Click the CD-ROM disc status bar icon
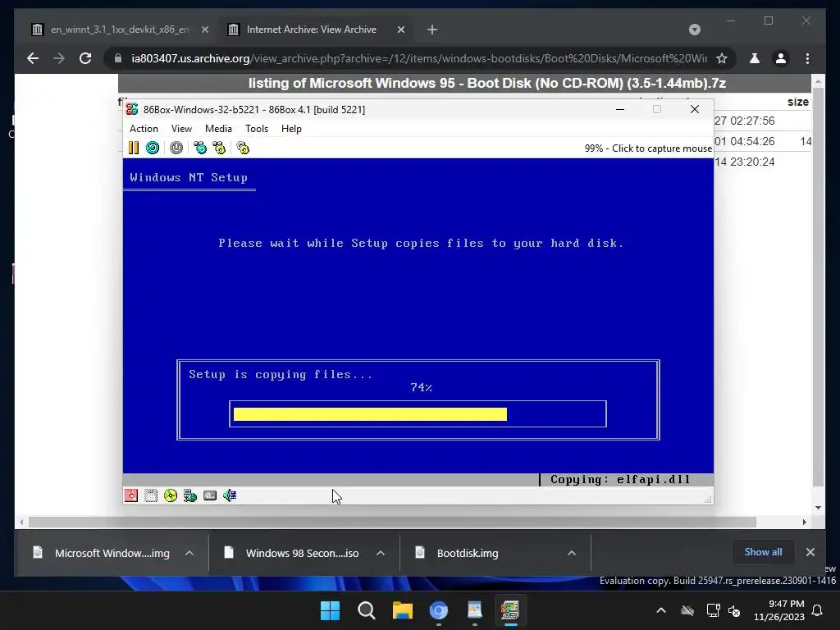Screen dimensions: 840x630 [171, 495]
